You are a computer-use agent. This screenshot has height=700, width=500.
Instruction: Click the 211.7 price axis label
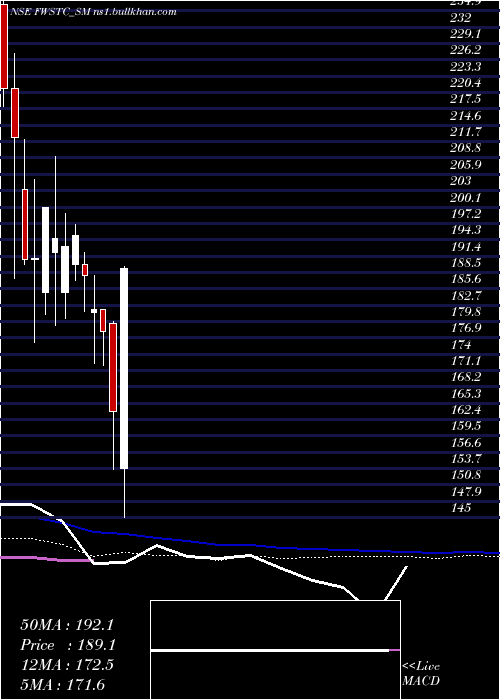coord(466,132)
